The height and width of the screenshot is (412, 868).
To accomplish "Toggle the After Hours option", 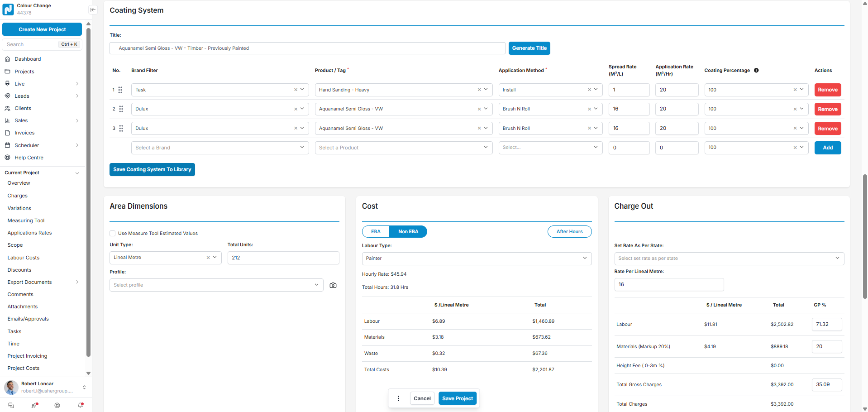I will 569,232.
